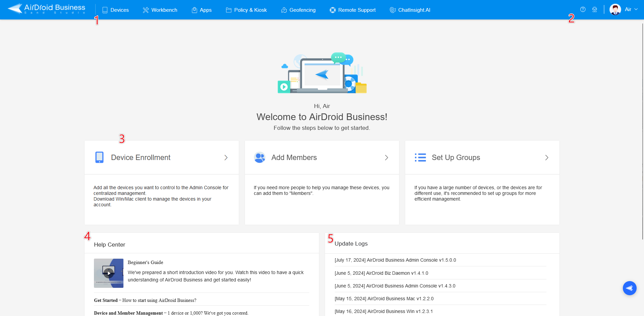Open the customer support headset icon
The width and height of the screenshot is (644, 316).
coord(595,9)
